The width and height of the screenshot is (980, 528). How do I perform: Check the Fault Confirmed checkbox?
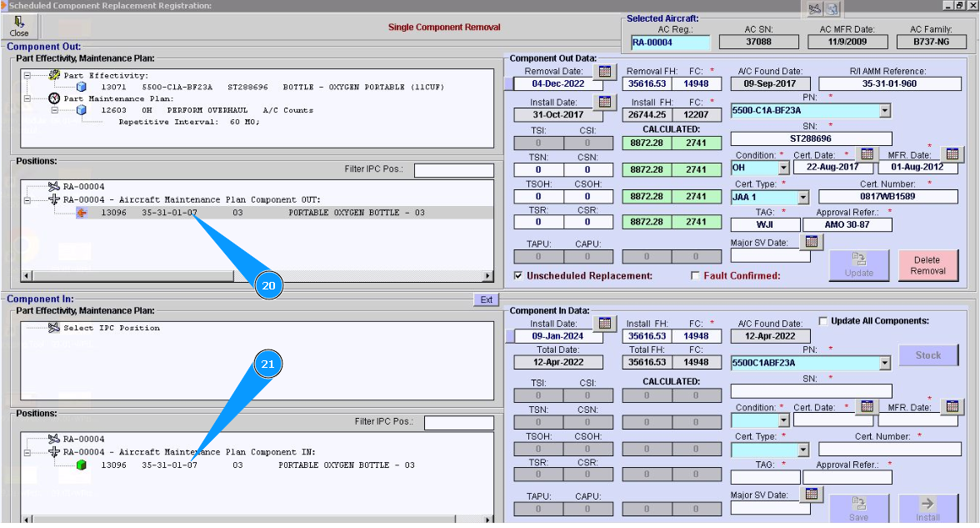point(695,276)
